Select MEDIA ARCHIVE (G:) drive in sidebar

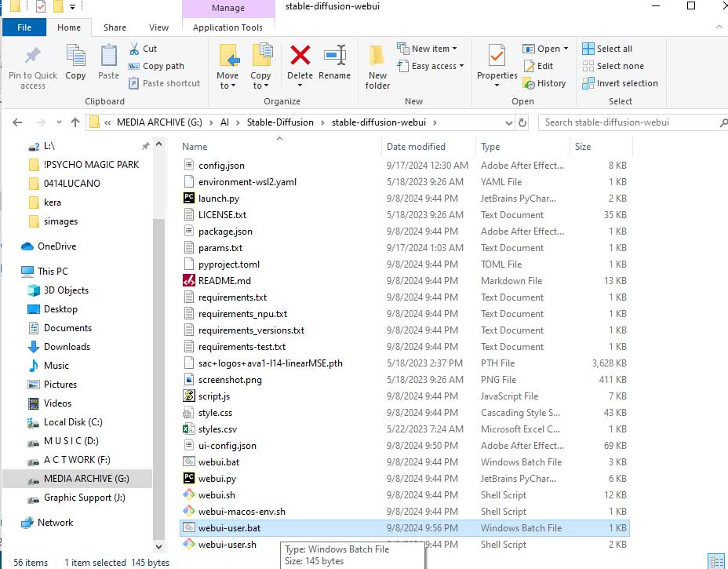pos(78,479)
